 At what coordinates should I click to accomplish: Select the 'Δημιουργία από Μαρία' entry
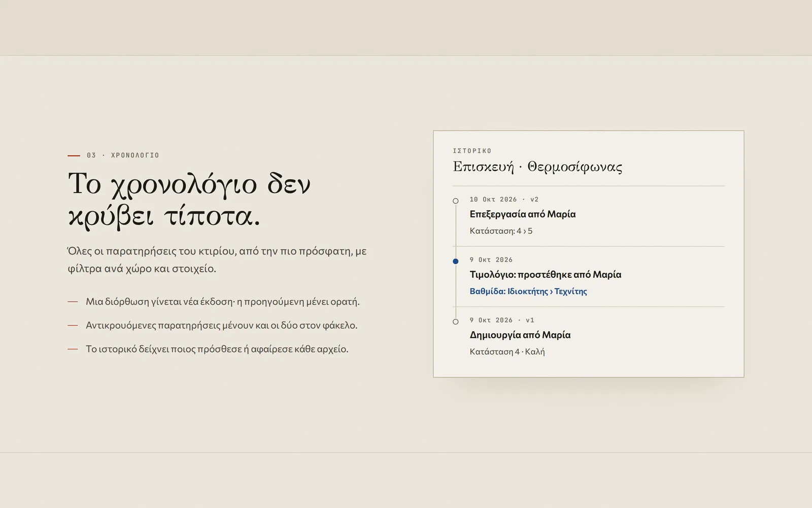[520, 335]
